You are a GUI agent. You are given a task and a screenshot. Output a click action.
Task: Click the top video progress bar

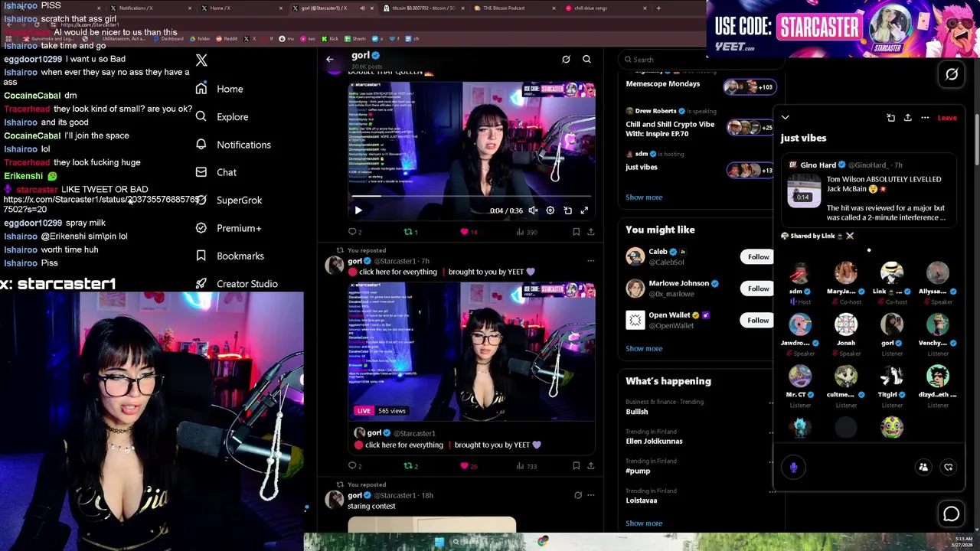(x=471, y=197)
